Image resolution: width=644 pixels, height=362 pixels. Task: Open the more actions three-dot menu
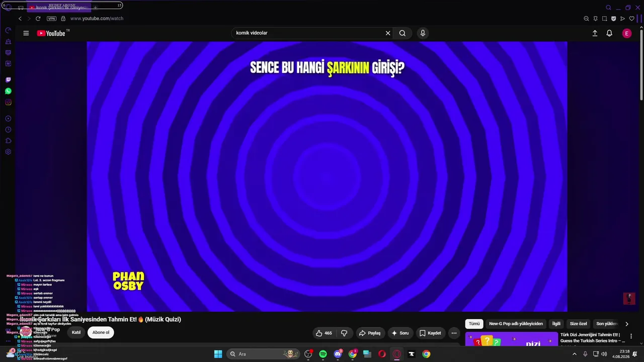454,333
